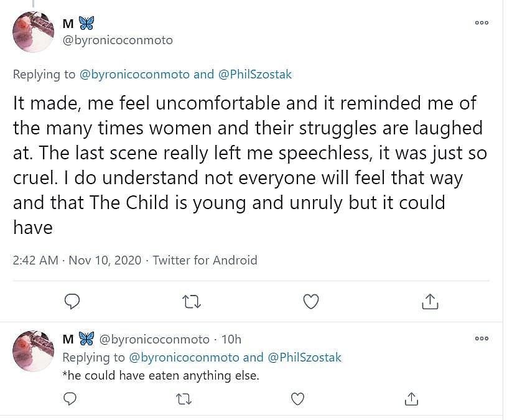507x420 pixels.
Task: Retweet the "eaten anything else" tweet
Action: [x=184, y=398]
